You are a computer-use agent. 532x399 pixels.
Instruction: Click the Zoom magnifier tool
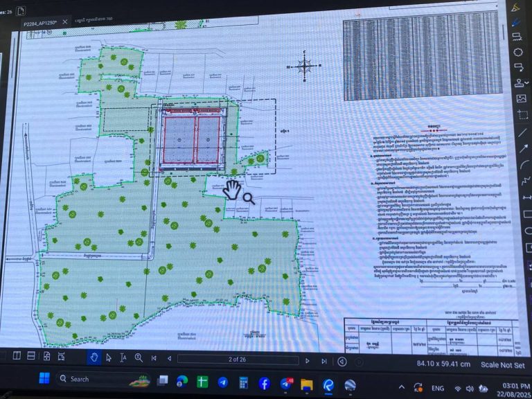point(139,357)
